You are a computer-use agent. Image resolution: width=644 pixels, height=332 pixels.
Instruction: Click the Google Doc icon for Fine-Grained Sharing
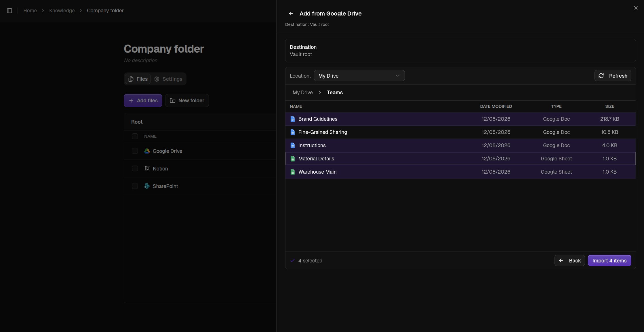(293, 132)
